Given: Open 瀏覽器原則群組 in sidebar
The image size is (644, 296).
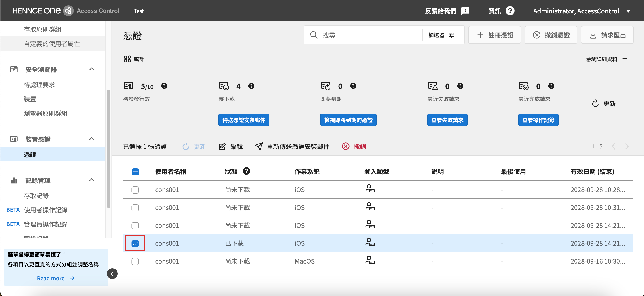Looking at the screenshot, I should (x=45, y=114).
